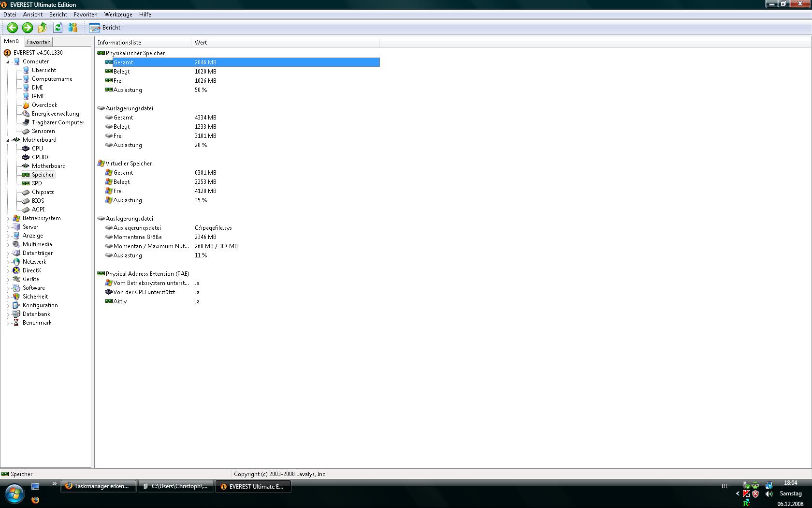
Task: Open the Datei menu
Action: (x=10, y=15)
